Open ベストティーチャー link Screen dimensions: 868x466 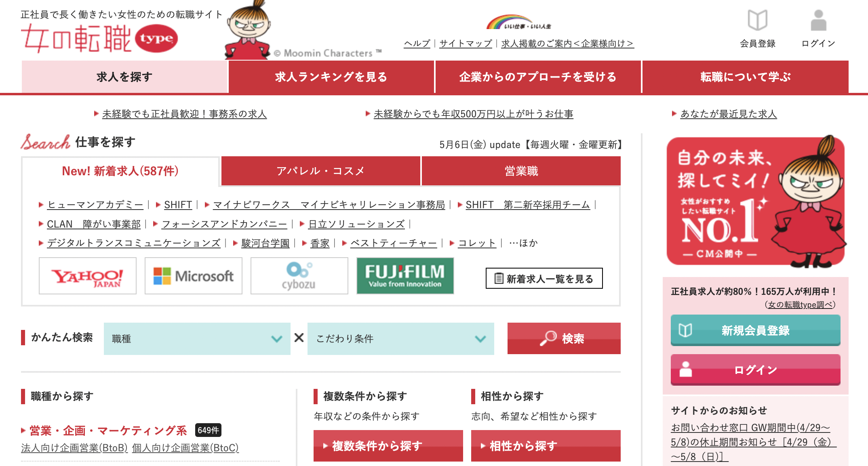click(394, 243)
